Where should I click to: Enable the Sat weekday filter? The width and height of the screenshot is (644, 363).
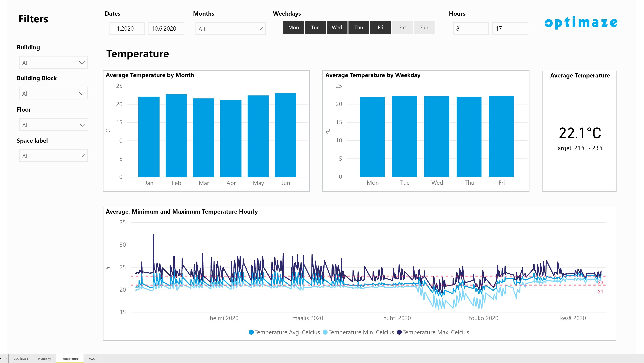point(402,28)
